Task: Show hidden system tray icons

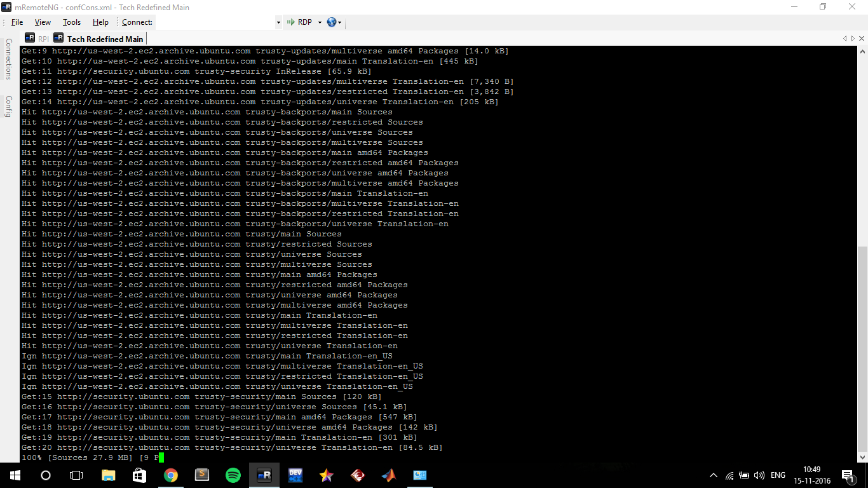Action: 714,475
